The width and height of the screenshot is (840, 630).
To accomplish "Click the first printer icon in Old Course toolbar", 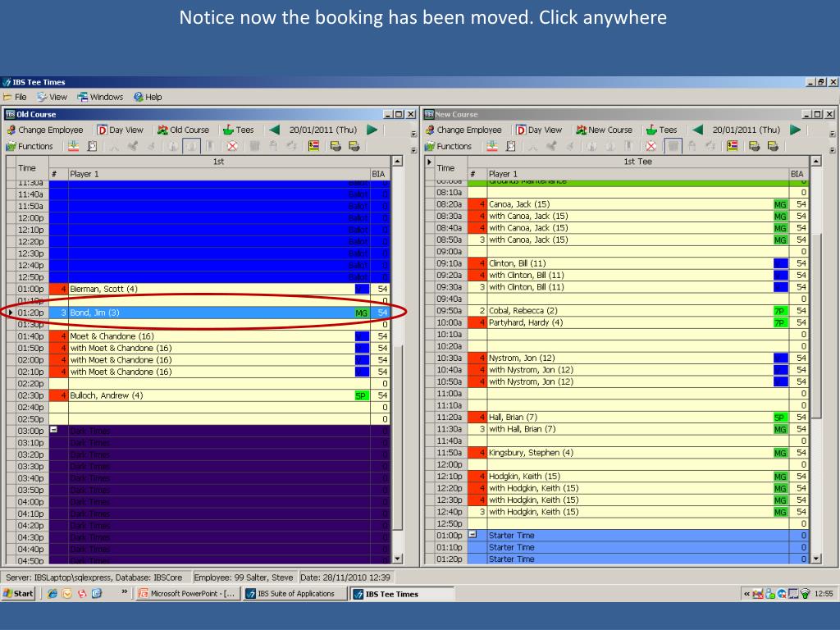I will (x=336, y=146).
